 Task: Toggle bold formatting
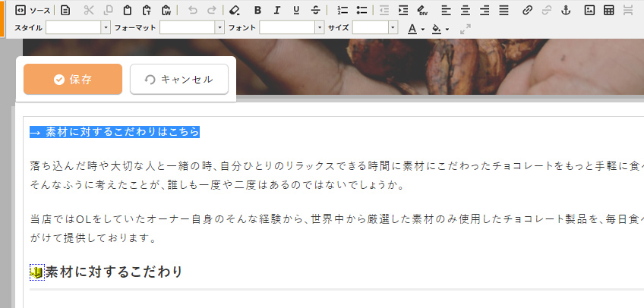[257, 10]
